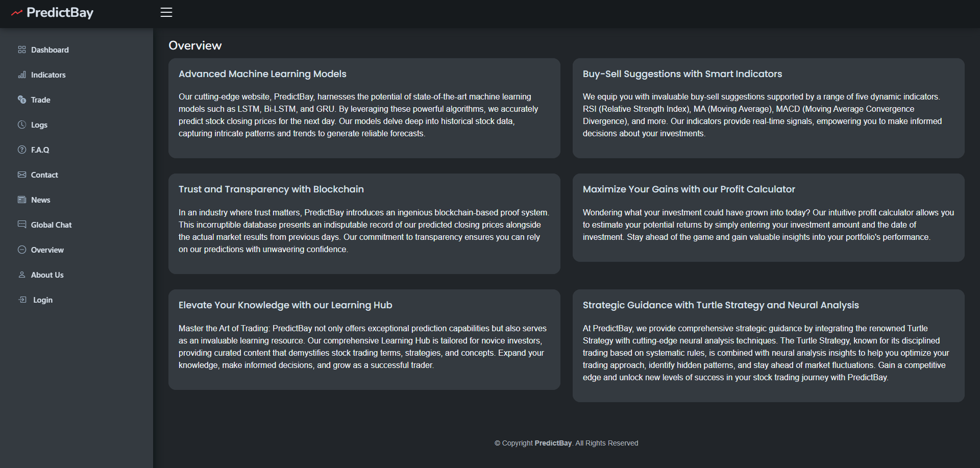Click the Dashboard grid icon
The image size is (980, 468).
22,50
